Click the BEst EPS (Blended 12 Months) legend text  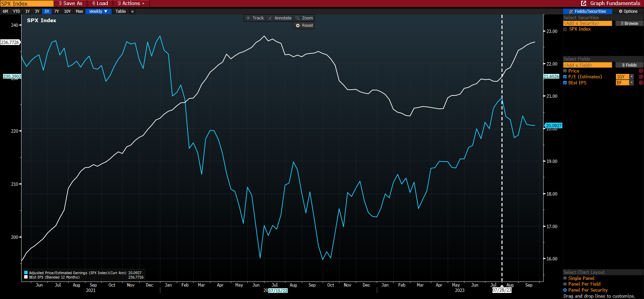54,277
